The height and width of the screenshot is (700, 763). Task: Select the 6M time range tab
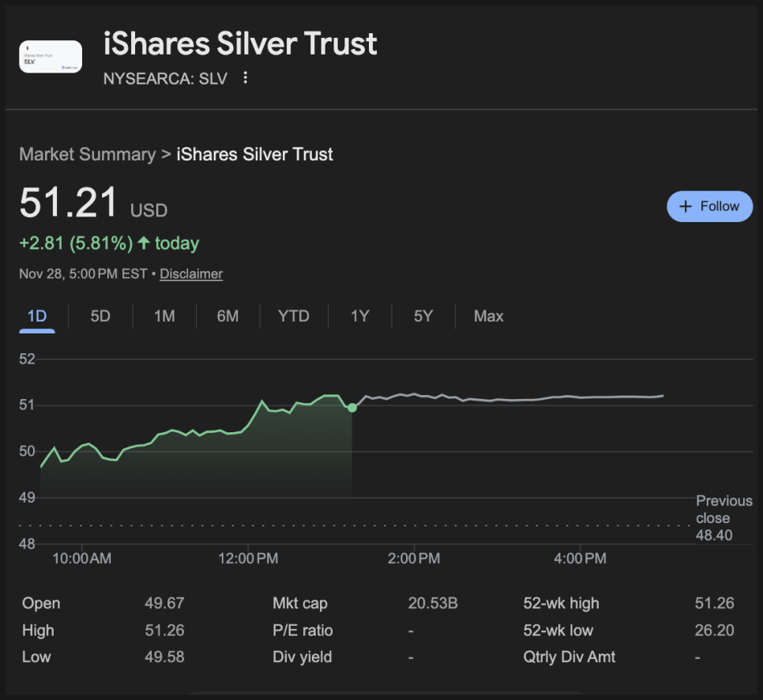point(227,316)
